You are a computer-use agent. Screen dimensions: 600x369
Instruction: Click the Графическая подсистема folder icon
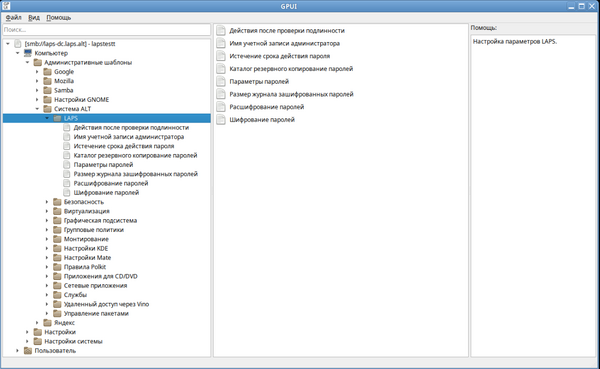click(57, 220)
